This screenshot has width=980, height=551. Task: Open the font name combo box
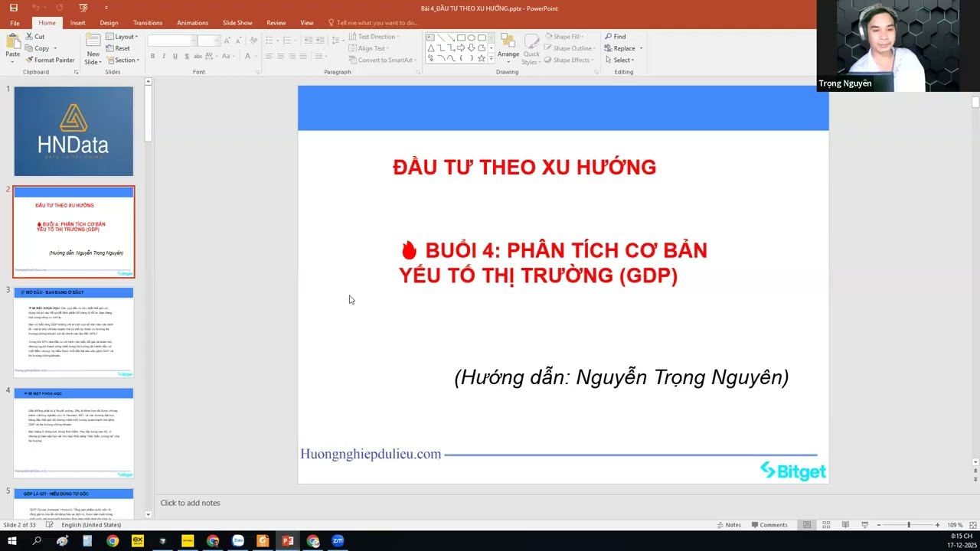pos(171,41)
